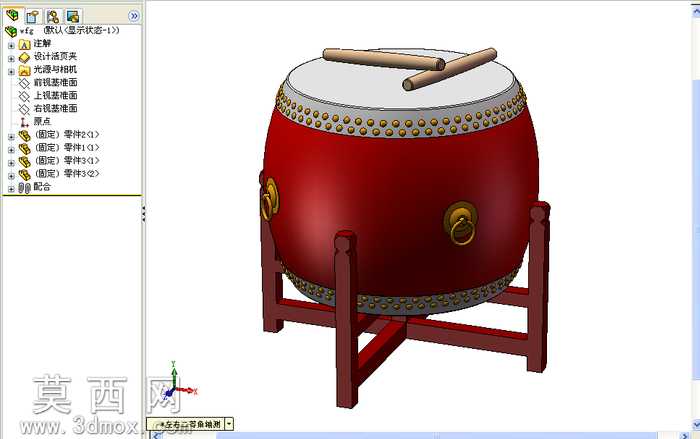The width and height of the screenshot is (700, 439).
Task: Open the view orientation dropdown arrow
Action: coord(229,424)
